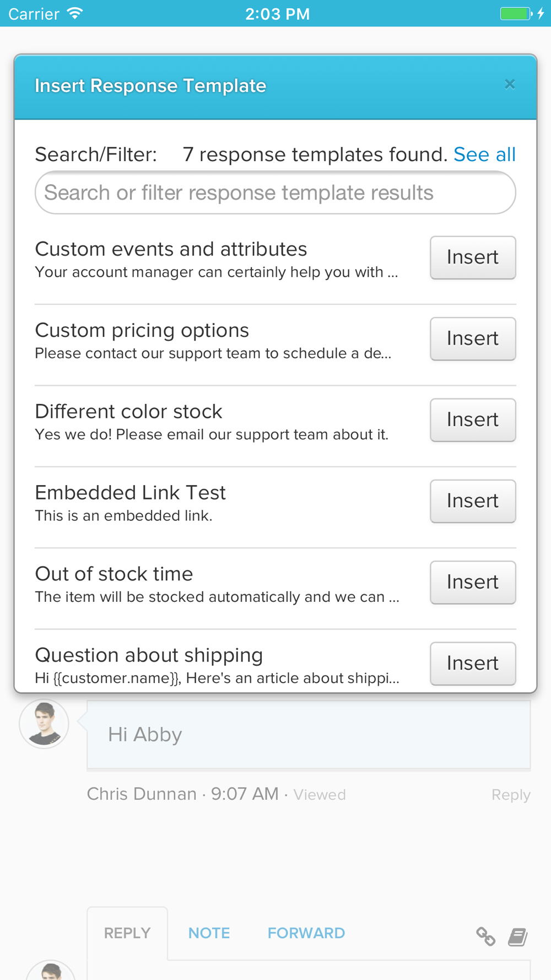Click Reply link beside Viewed message
Viewport: 551px width, 980px height.
pos(510,795)
